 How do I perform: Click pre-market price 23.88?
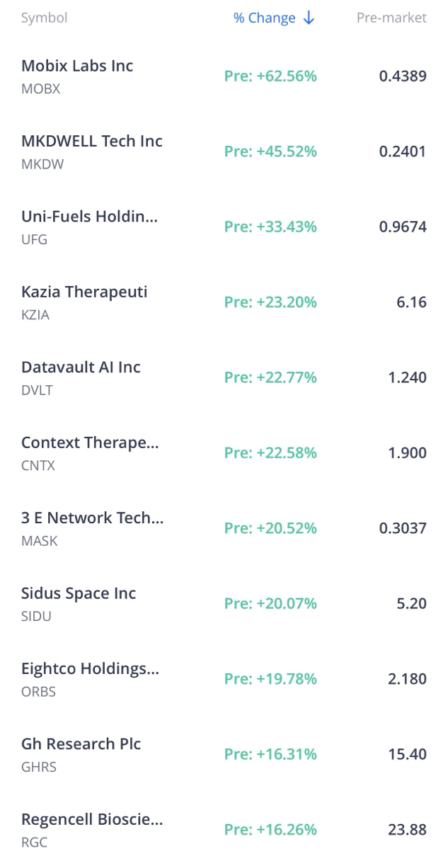pyautogui.click(x=407, y=829)
